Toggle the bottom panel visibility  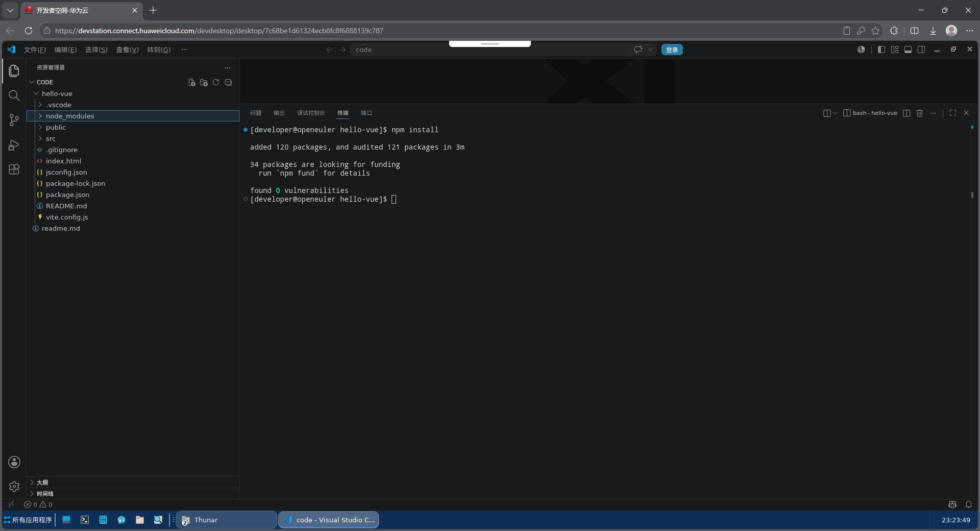pyautogui.click(x=908, y=50)
